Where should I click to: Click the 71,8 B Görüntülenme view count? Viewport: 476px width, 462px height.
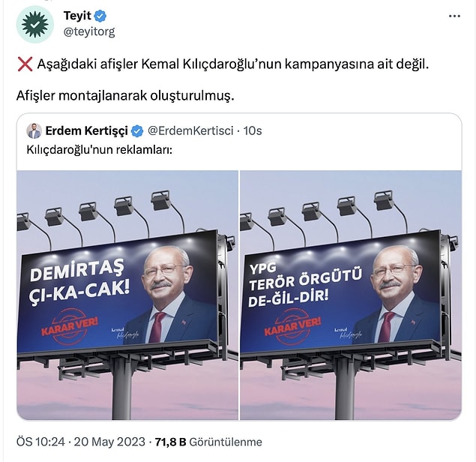pyautogui.click(x=208, y=442)
